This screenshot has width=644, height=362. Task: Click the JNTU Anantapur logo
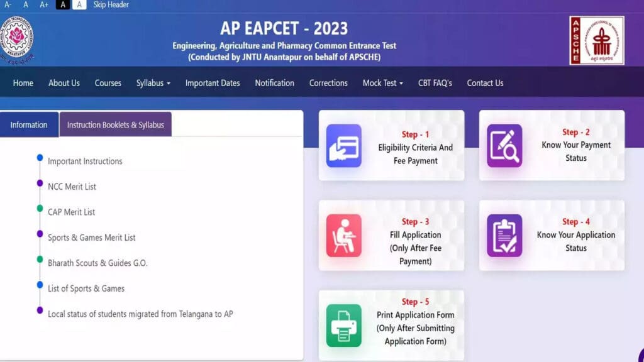tap(16, 40)
